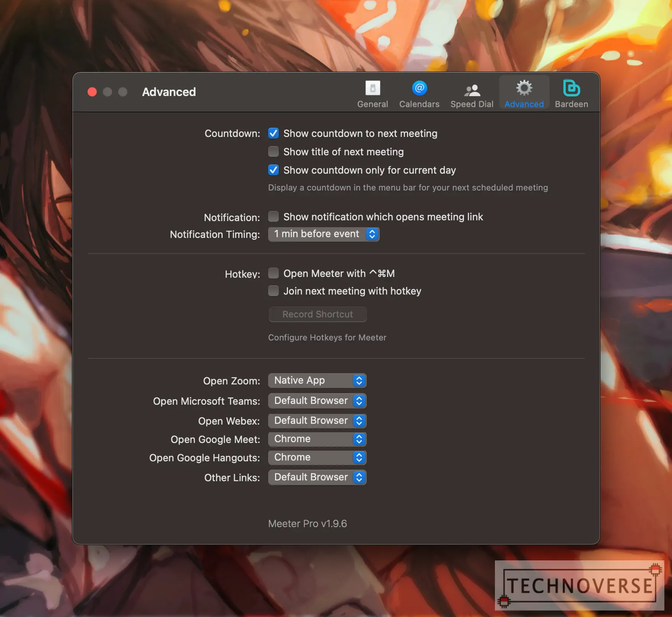Switch to the Speed Dial people icon

472,90
